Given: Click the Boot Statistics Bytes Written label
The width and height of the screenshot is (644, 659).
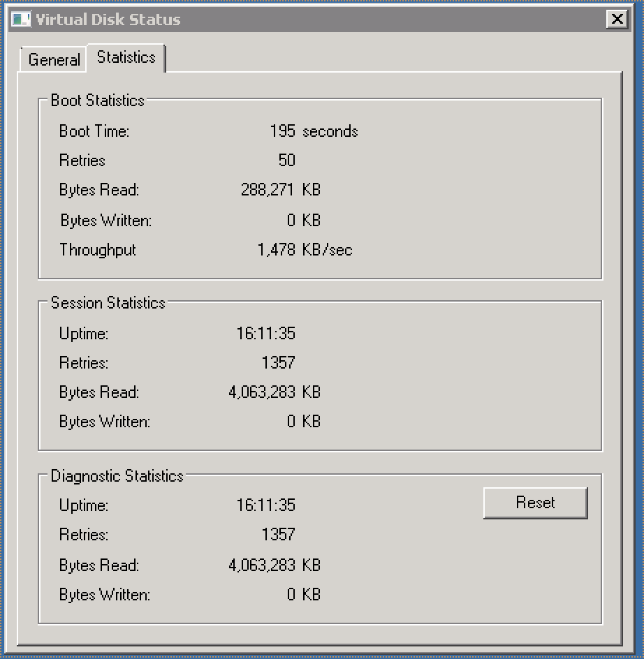Looking at the screenshot, I should pyautogui.click(x=106, y=221).
